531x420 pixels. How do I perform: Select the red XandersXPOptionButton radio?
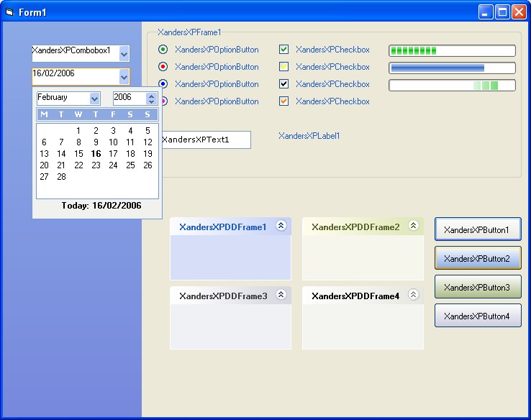(163, 67)
